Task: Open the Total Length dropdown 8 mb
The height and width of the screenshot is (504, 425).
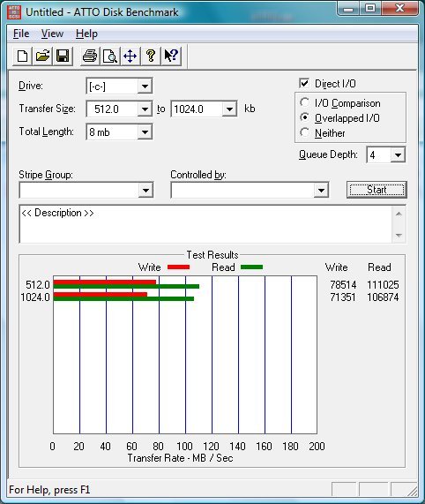Action: pos(145,132)
